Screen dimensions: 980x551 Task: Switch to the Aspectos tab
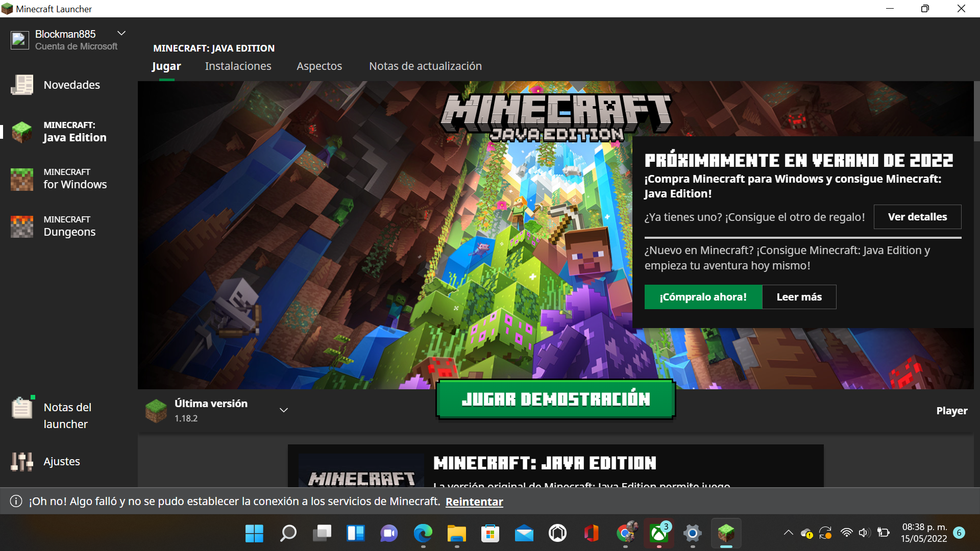pos(319,66)
